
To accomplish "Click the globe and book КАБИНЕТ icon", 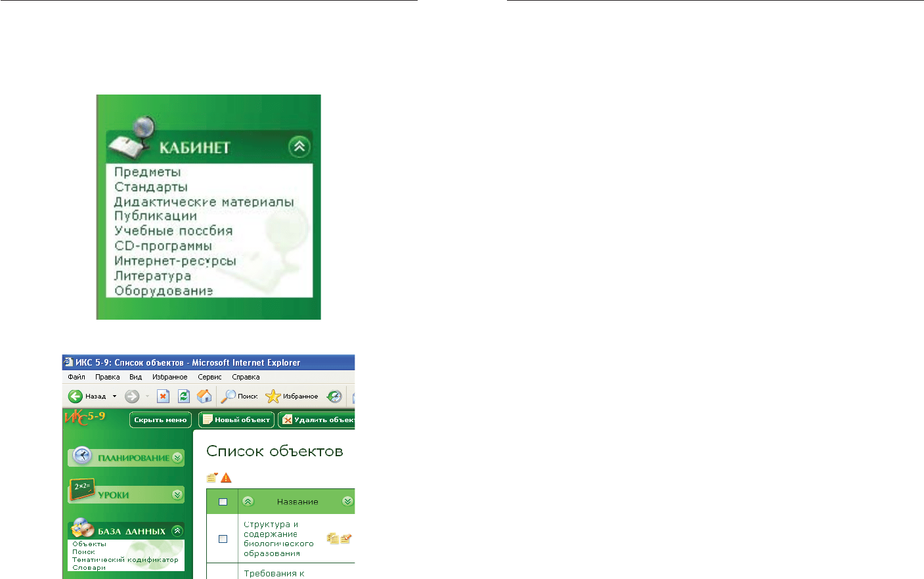I will point(134,138).
